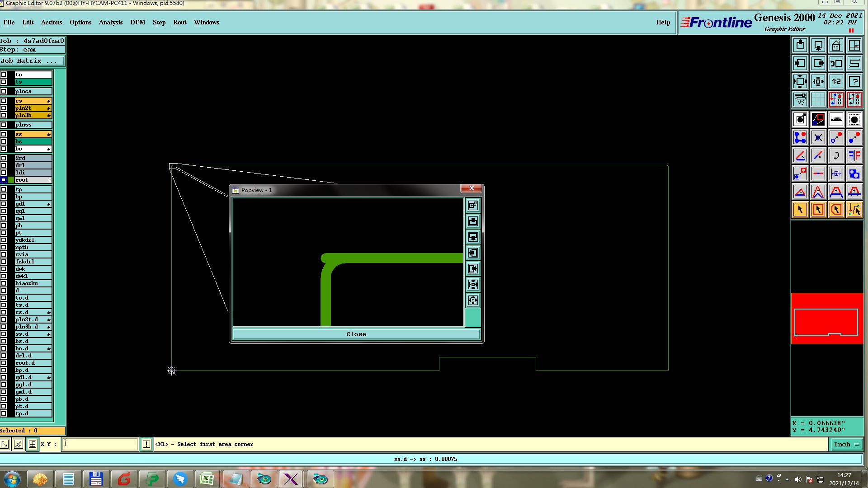
Task: Select the delete feature X icon
Action: (x=818, y=137)
